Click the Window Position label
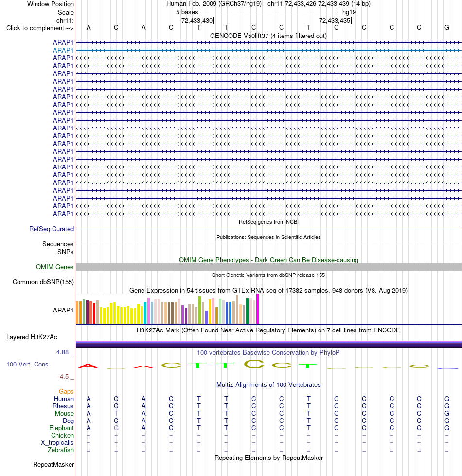The image size is (462, 476). pyautogui.click(x=51, y=4)
